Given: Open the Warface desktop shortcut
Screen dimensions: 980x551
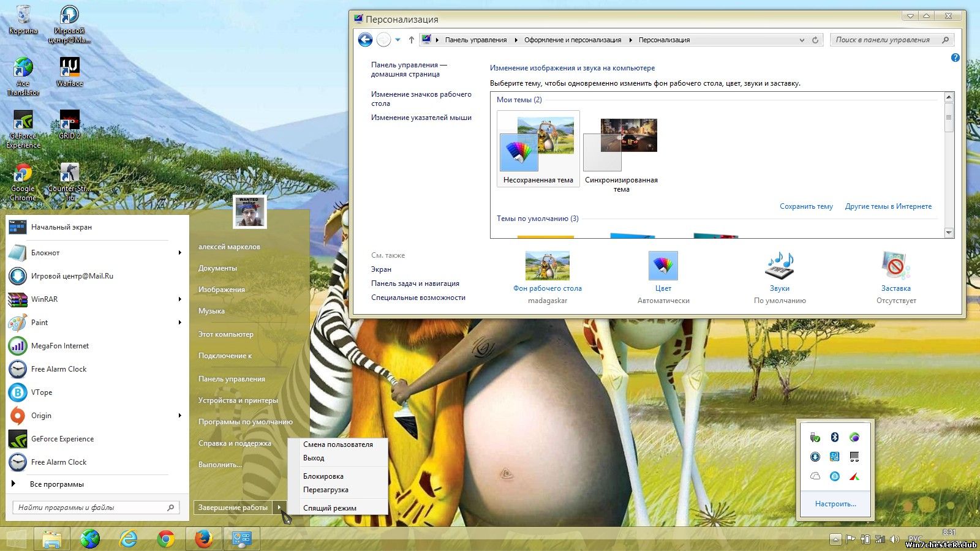Looking at the screenshot, I should (x=69, y=72).
